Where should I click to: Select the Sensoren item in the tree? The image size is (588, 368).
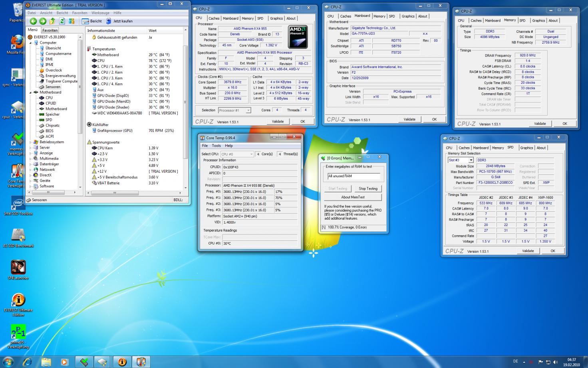coord(53,87)
